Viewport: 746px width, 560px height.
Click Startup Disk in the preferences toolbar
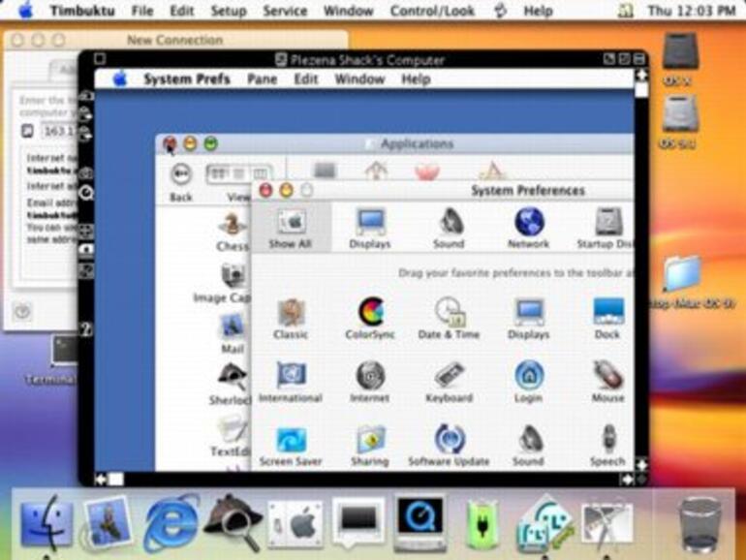[x=606, y=229]
